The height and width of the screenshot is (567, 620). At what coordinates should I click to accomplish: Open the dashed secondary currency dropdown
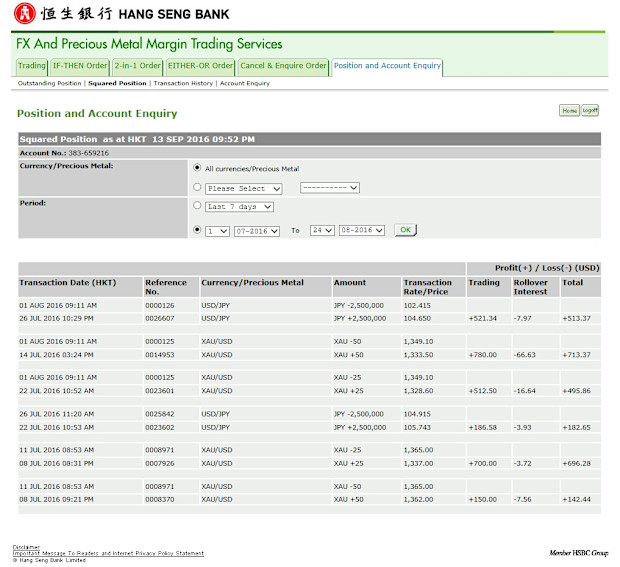pyautogui.click(x=330, y=188)
